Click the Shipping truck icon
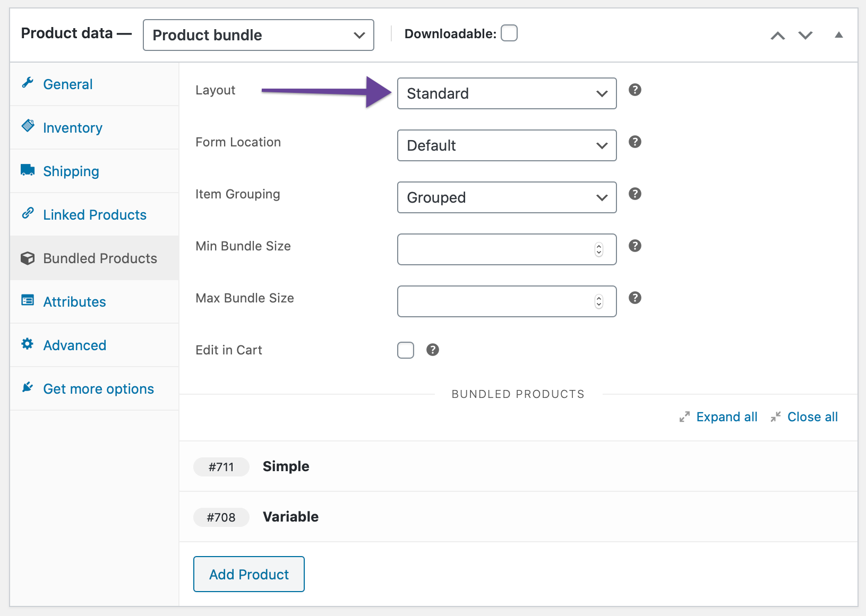The image size is (866, 616). click(x=28, y=170)
